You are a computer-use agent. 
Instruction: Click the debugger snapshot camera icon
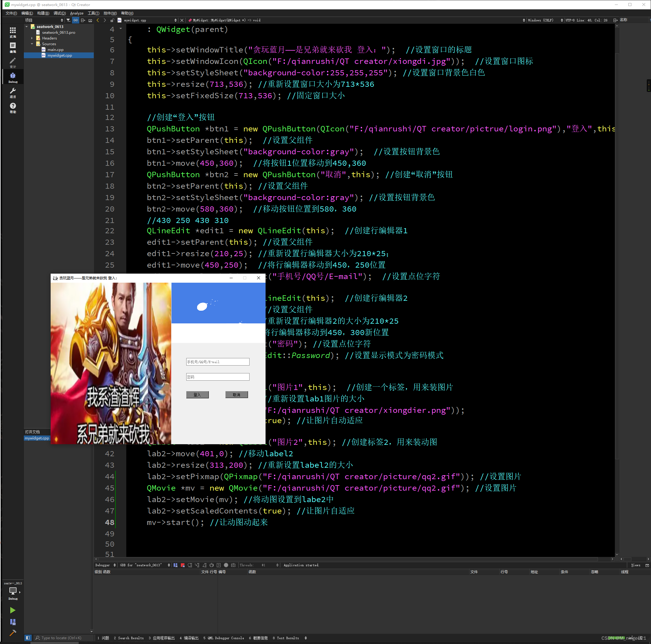point(233,565)
